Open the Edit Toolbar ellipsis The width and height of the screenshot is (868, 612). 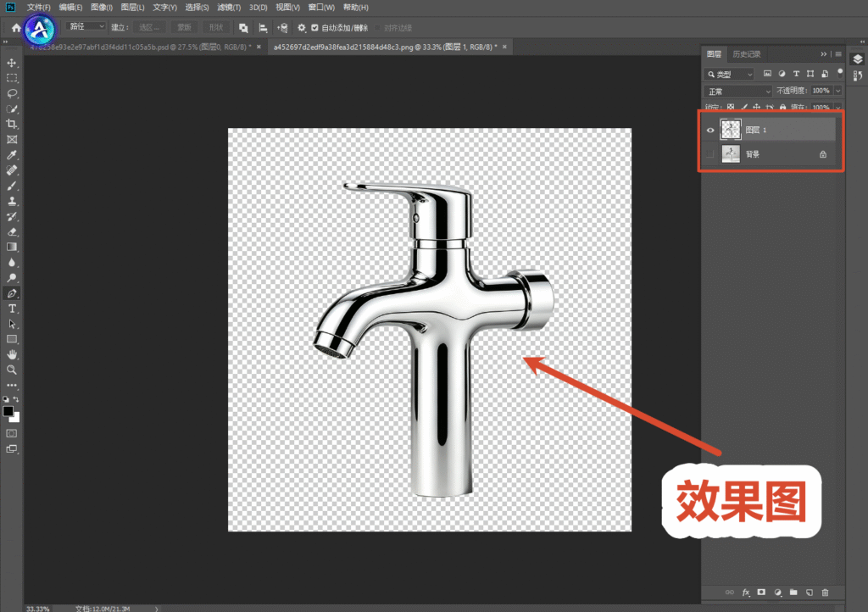(12, 385)
